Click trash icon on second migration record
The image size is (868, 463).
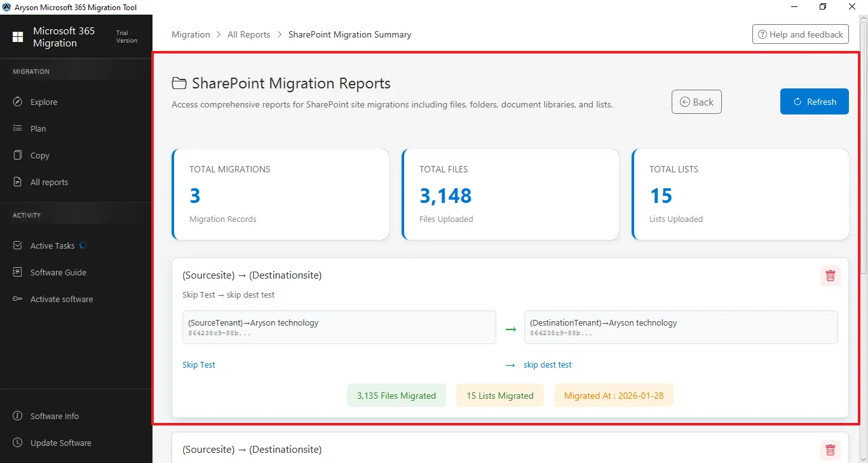coord(830,450)
